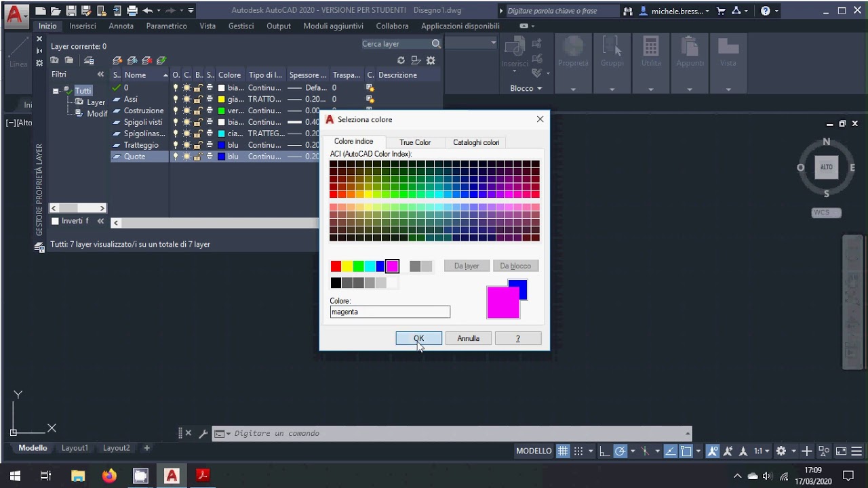This screenshot has height=488, width=868.
Task: Expand the Blocco panel dropdown
Action: tap(526, 88)
